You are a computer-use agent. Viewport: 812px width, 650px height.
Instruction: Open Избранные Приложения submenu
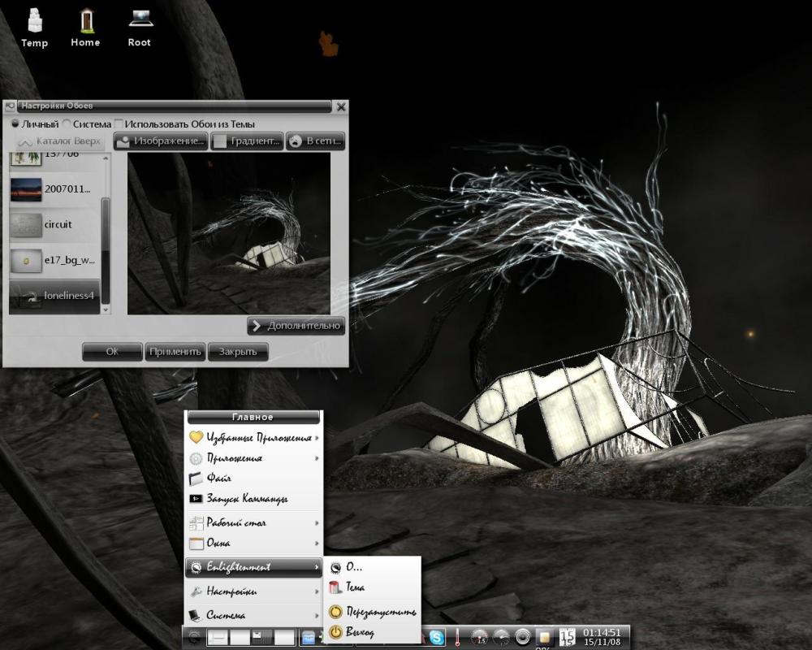click(253, 438)
